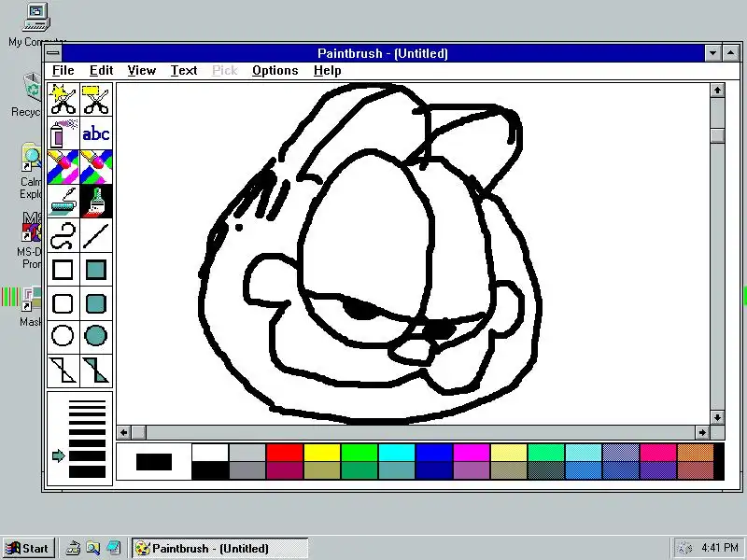Select the Filled Polygon tool
Image resolution: width=747 pixels, height=560 pixels.
click(x=96, y=371)
